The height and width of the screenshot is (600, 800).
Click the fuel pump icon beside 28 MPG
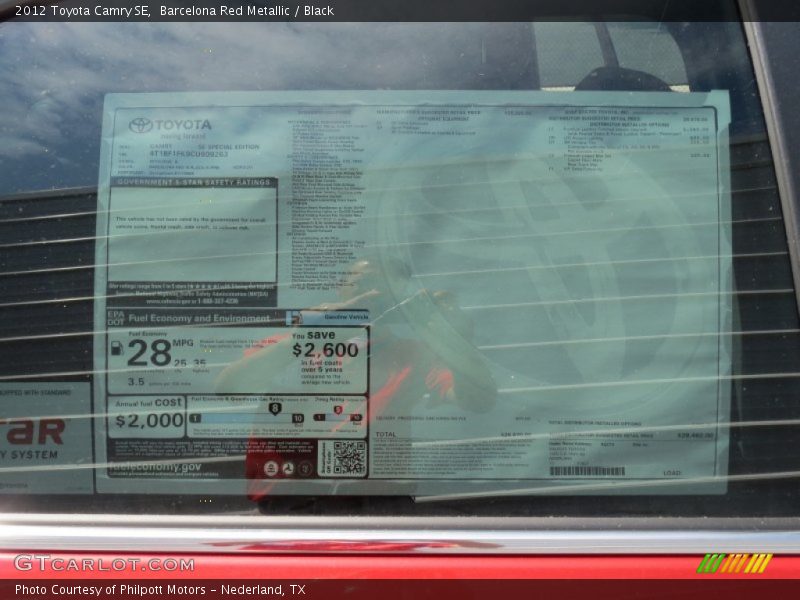click(117, 348)
